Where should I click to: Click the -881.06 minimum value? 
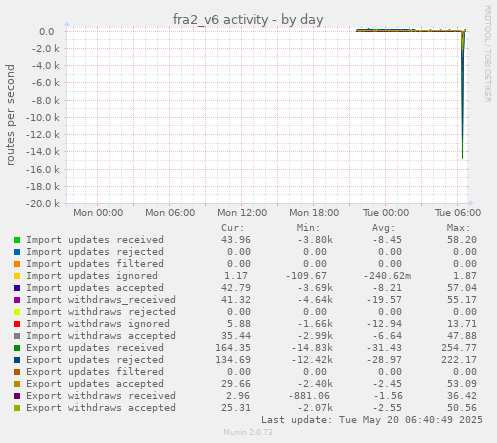click(x=309, y=396)
